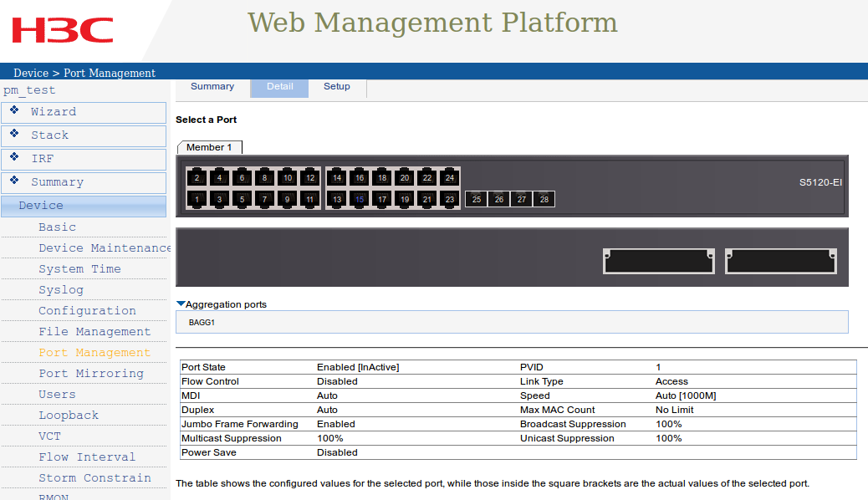Choose port 5 on the device panel

(242, 199)
